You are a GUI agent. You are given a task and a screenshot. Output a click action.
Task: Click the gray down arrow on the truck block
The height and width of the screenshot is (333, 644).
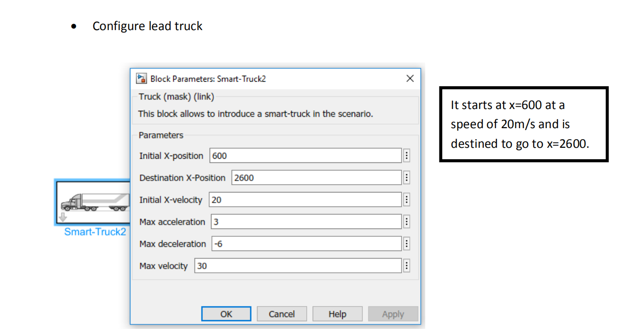pos(63,218)
